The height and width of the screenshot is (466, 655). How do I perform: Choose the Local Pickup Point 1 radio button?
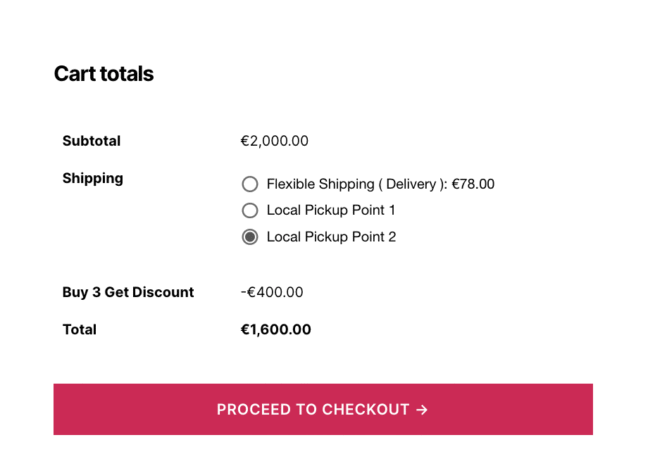[250, 210]
